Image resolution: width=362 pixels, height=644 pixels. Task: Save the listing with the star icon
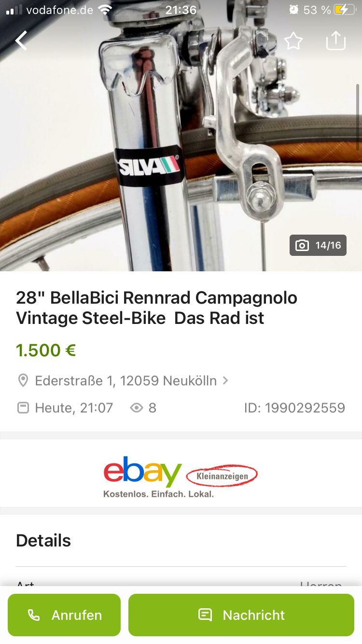[293, 41]
